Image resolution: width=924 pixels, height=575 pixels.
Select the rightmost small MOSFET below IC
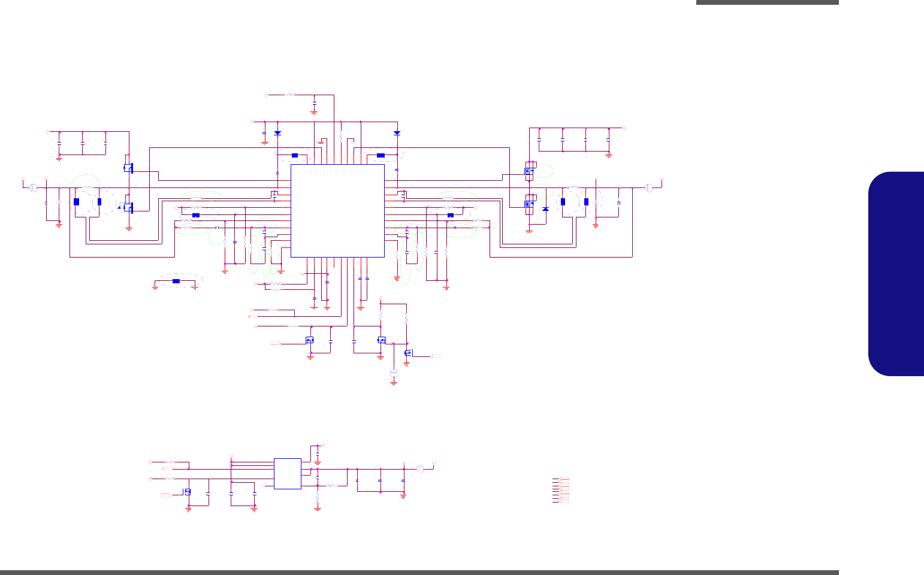408,353
